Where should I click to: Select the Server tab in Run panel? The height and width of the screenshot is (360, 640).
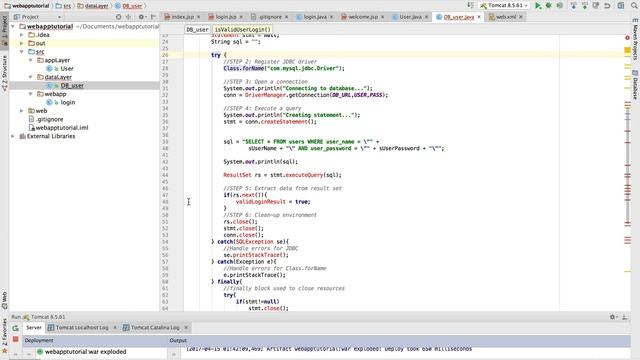pos(33,328)
